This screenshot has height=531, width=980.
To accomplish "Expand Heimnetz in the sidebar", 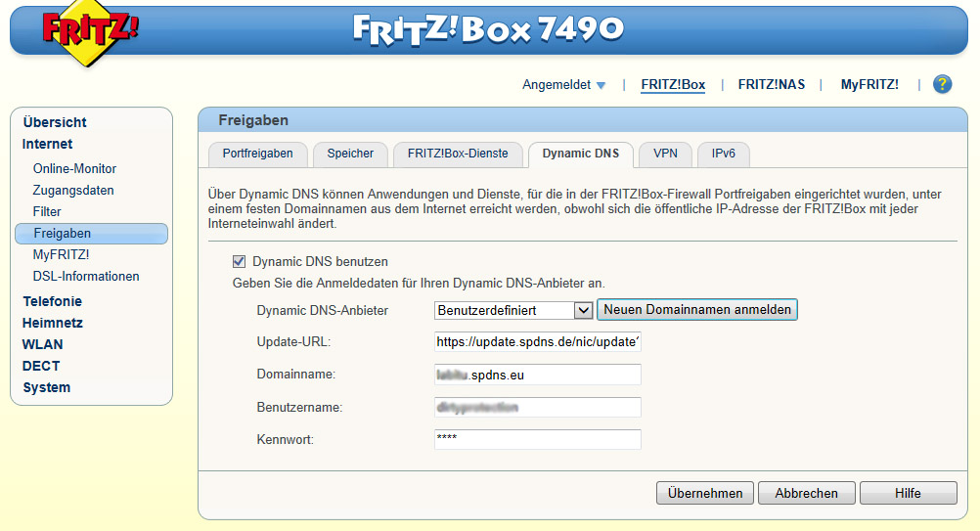I will coord(53,323).
